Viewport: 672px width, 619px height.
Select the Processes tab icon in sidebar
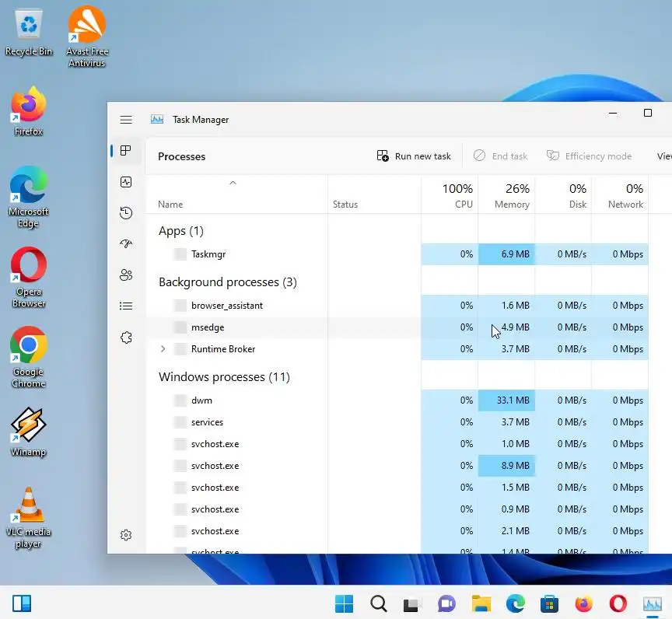point(125,150)
